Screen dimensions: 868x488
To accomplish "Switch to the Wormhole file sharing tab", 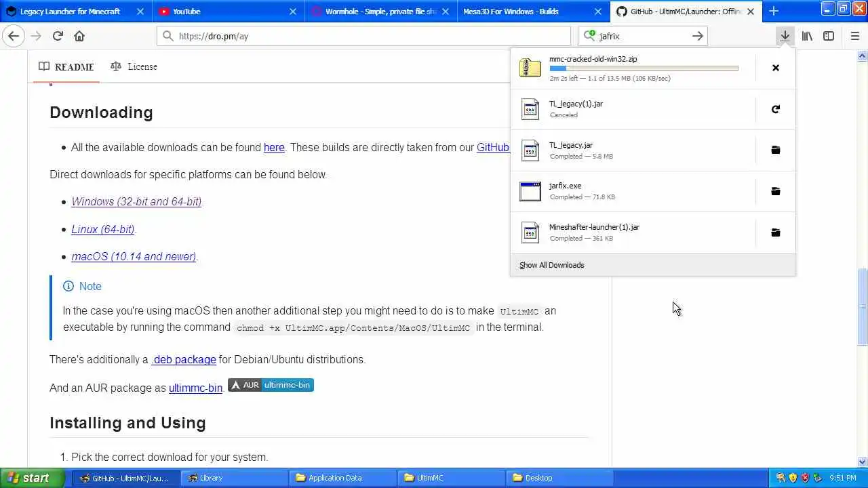I will [381, 12].
